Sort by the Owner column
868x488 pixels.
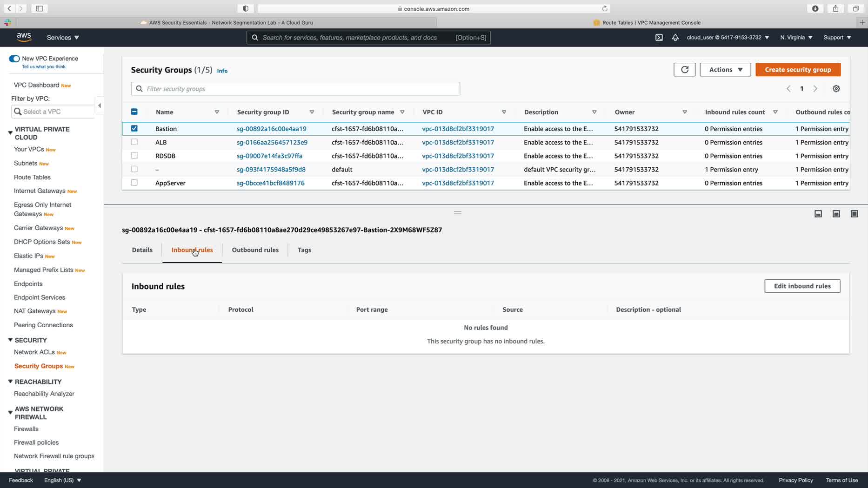(x=685, y=112)
